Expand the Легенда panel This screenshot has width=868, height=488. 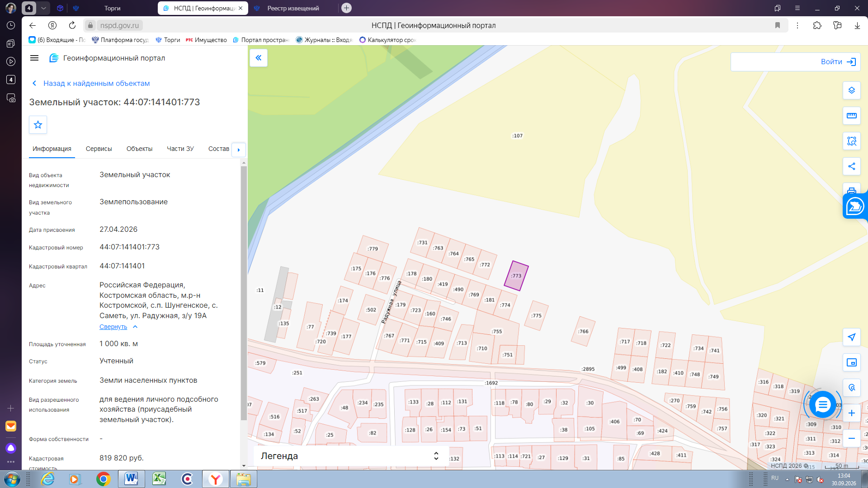350,456
